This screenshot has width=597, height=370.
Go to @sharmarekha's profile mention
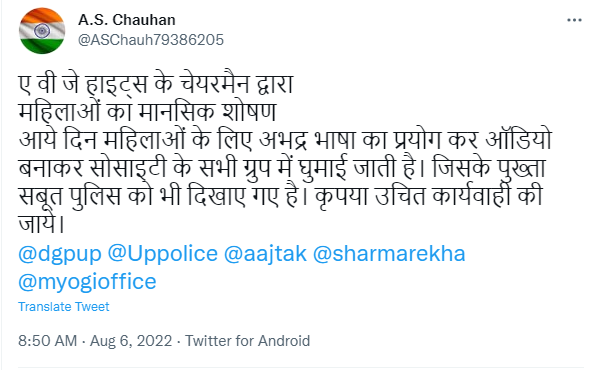[389, 254]
